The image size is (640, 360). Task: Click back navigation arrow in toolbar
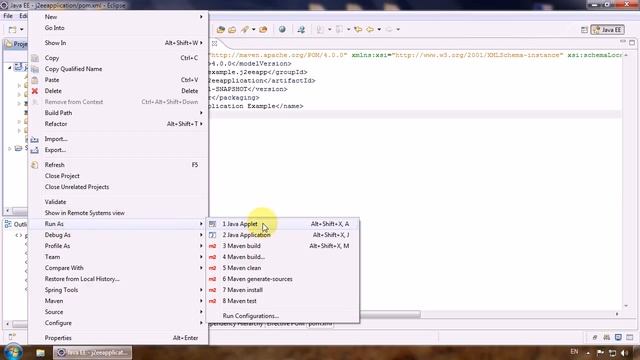pos(370,29)
